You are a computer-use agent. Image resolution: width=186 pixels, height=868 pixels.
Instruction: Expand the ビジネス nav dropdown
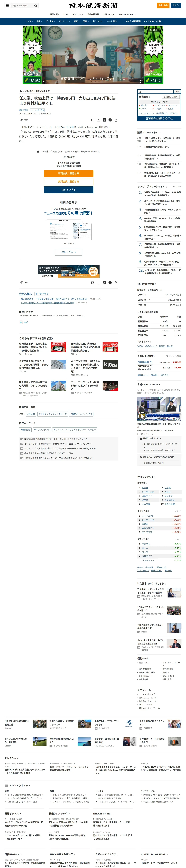tap(51, 21)
